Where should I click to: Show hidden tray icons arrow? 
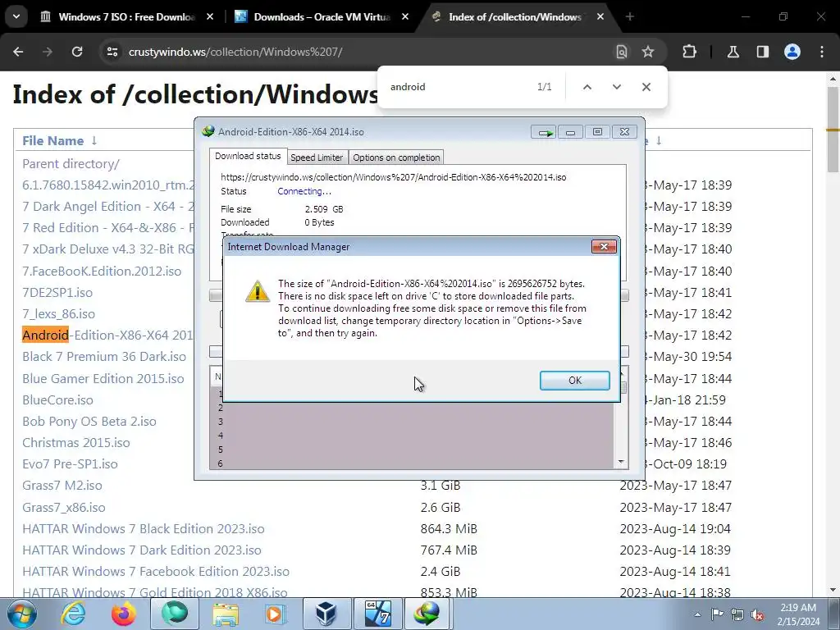(697, 614)
